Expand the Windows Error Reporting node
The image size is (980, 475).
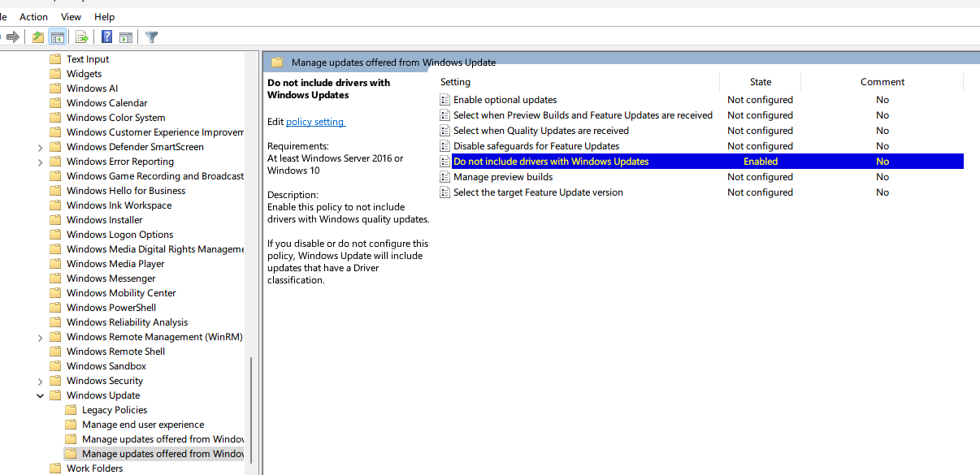(x=41, y=162)
